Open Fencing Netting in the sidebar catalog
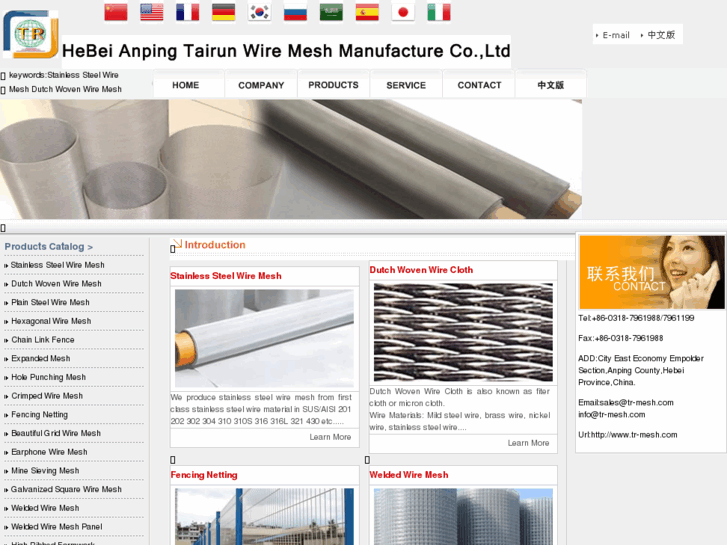The width and height of the screenshot is (727, 545). pyautogui.click(x=39, y=415)
